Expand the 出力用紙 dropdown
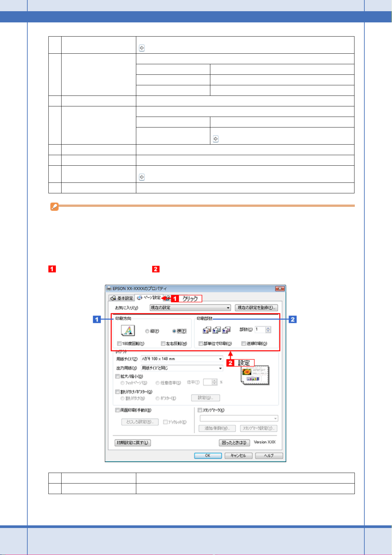Viewport: 392px width, 555px height. tap(182, 368)
